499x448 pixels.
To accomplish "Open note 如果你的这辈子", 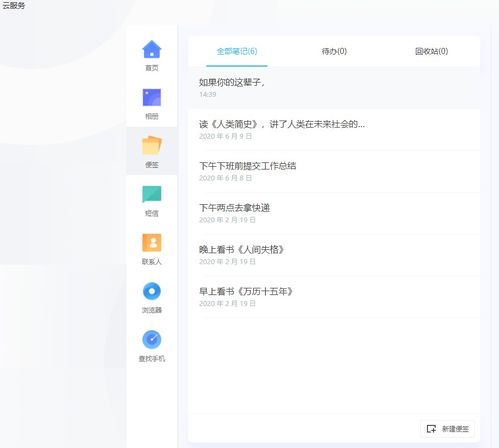I will click(x=334, y=88).
